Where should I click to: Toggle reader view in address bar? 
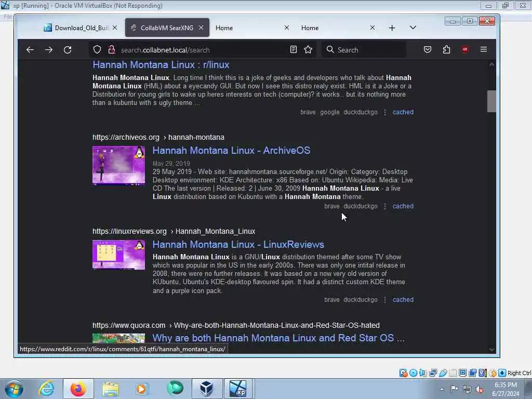point(294,50)
